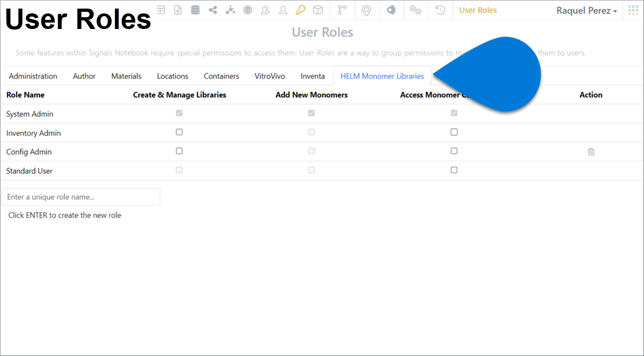Viewport: 644px width, 356px height.
Task: Click the share nodes icon
Action: tap(213, 10)
